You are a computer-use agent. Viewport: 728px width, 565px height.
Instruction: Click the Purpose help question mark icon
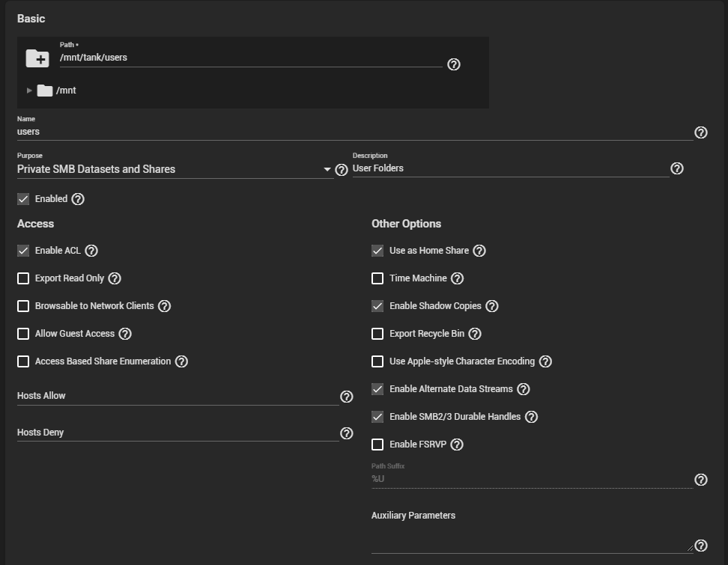[x=342, y=170]
